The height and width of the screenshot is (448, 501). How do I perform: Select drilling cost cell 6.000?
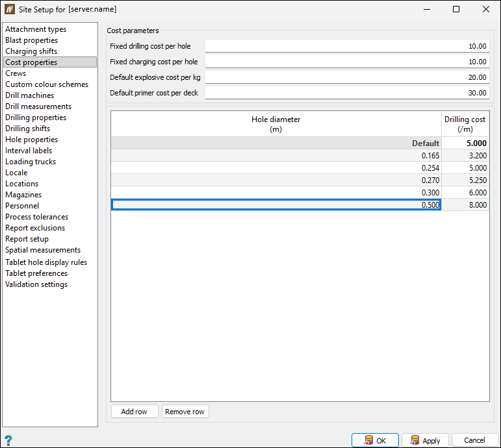click(465, 193)
